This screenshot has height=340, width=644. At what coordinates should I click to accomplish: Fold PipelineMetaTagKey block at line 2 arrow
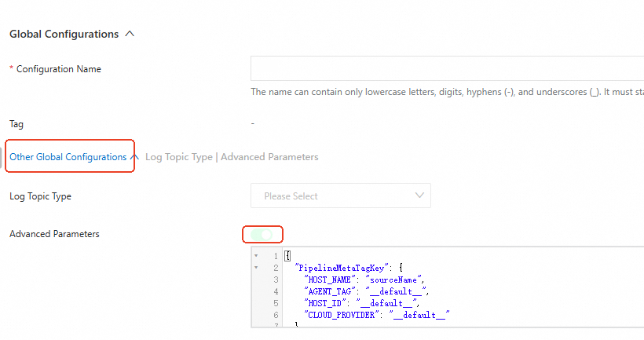(256, 268)
